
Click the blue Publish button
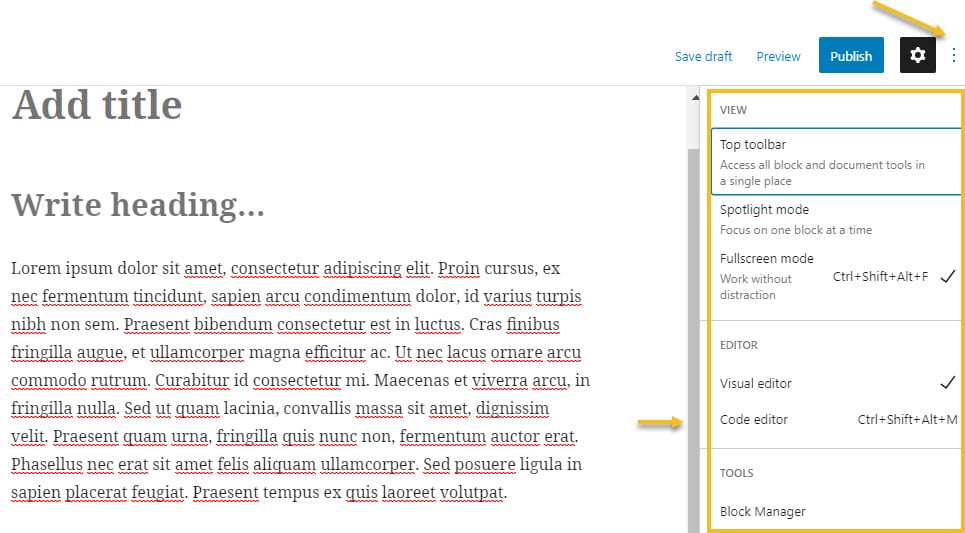(851, 55)
